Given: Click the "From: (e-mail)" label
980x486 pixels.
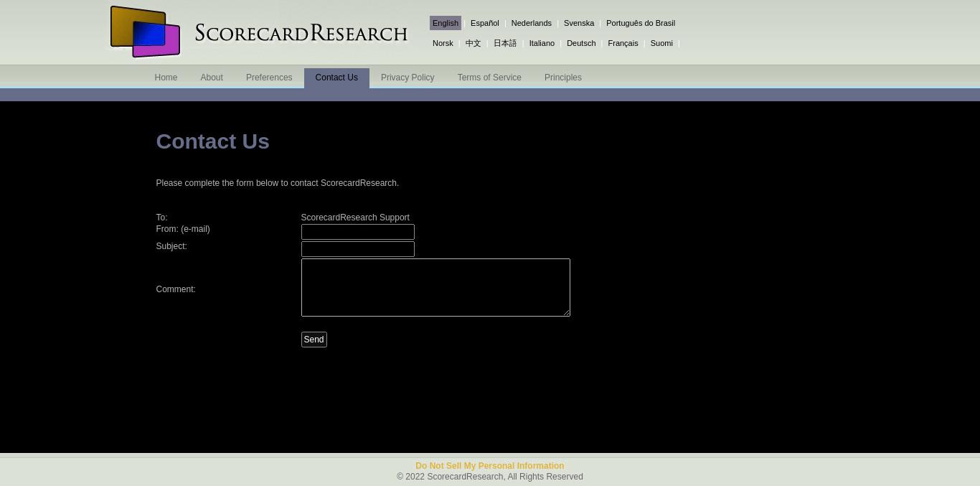Looking at the screenshot, I should click(183, 229).
